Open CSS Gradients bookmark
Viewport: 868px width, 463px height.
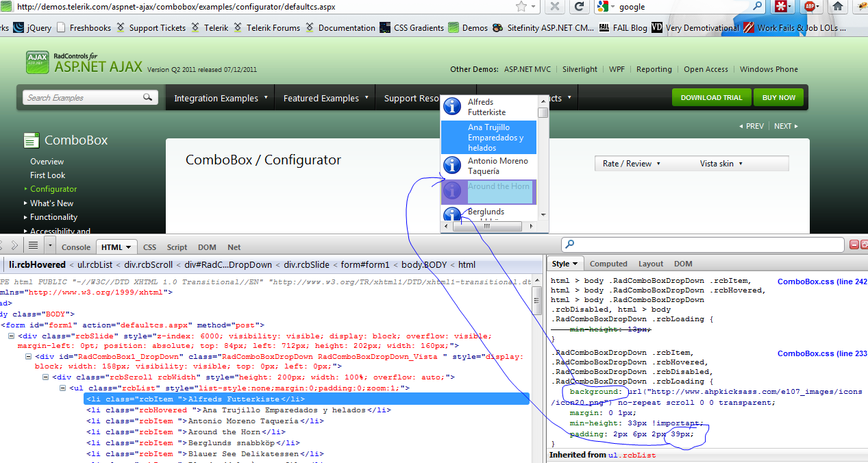[412, 27]
